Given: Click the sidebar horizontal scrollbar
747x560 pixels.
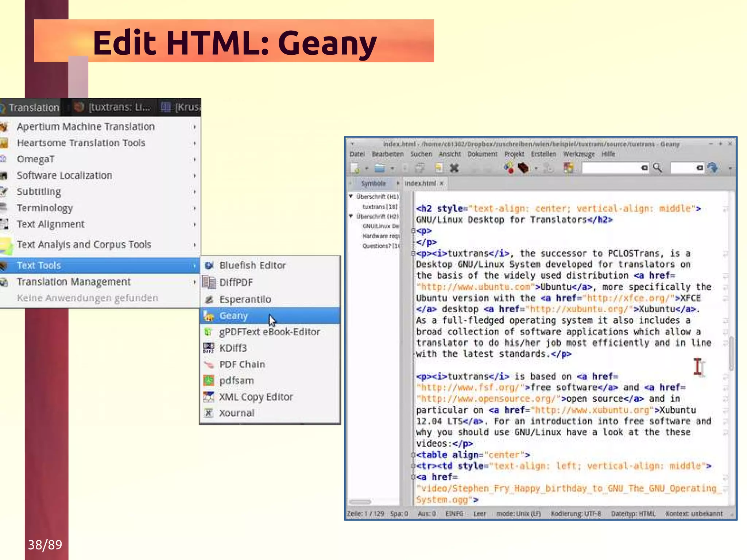Looking at the screenshot, I should [x=360, y=502].
